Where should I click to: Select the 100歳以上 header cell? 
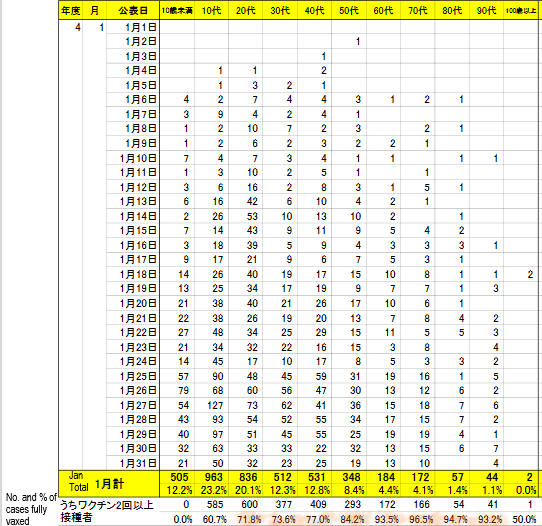point(521,10)
